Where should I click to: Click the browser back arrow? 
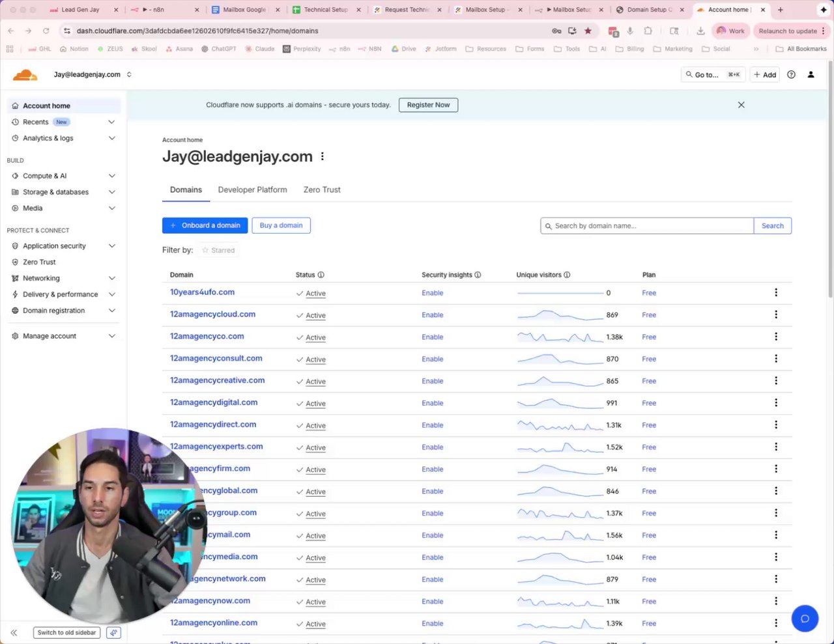coord(11,31)
